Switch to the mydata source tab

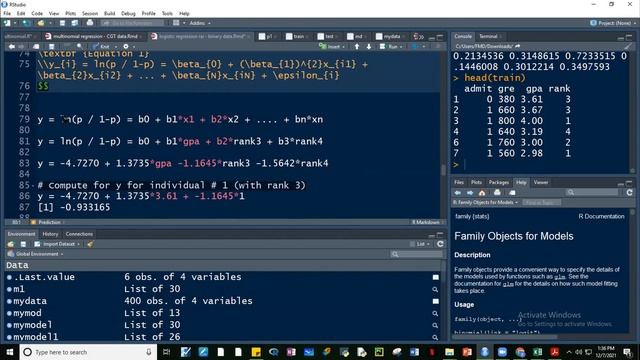click(x=391, y=36)
